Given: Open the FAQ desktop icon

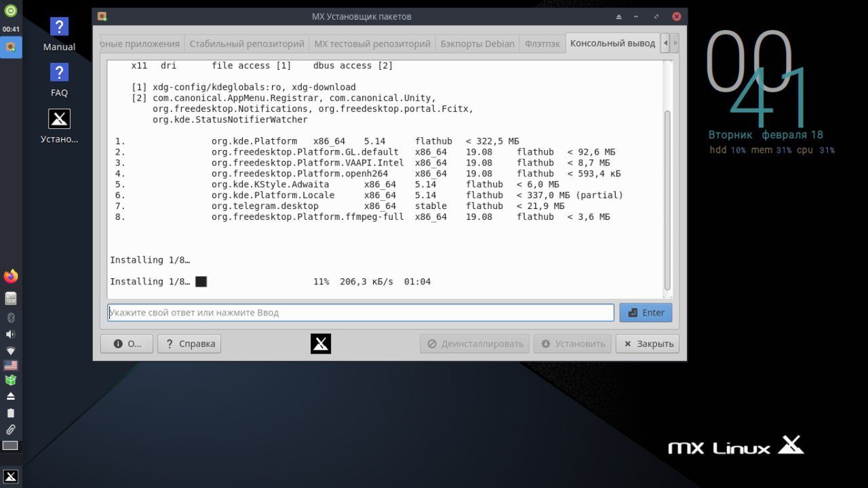Looking at the screenshot, I should 59,79.
